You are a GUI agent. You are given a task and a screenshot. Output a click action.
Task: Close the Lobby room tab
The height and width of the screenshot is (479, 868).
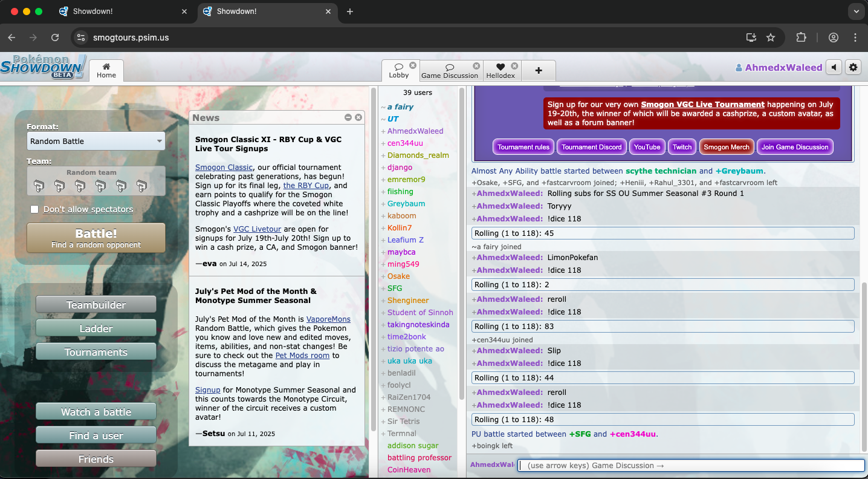coord(413,65)
